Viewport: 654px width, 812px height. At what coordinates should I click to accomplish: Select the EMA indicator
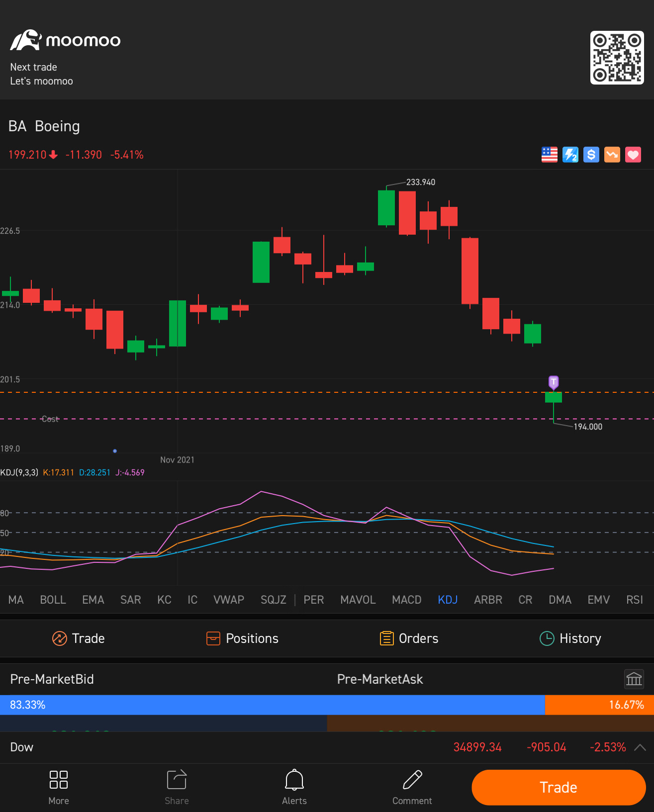click(93, 600)
